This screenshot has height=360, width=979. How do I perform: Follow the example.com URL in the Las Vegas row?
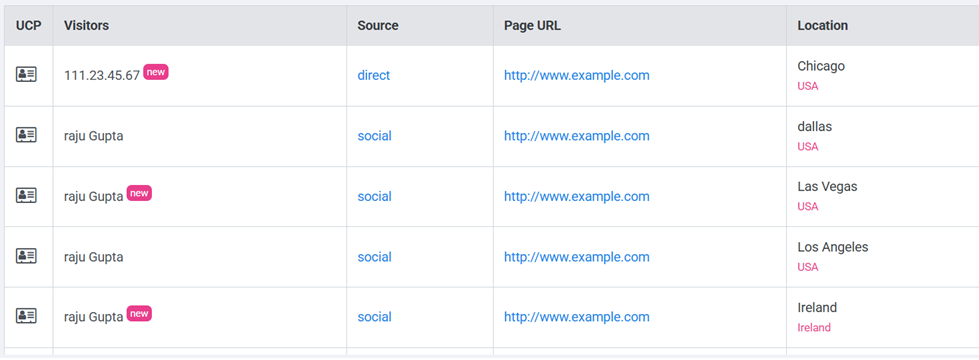coord(577,197)
